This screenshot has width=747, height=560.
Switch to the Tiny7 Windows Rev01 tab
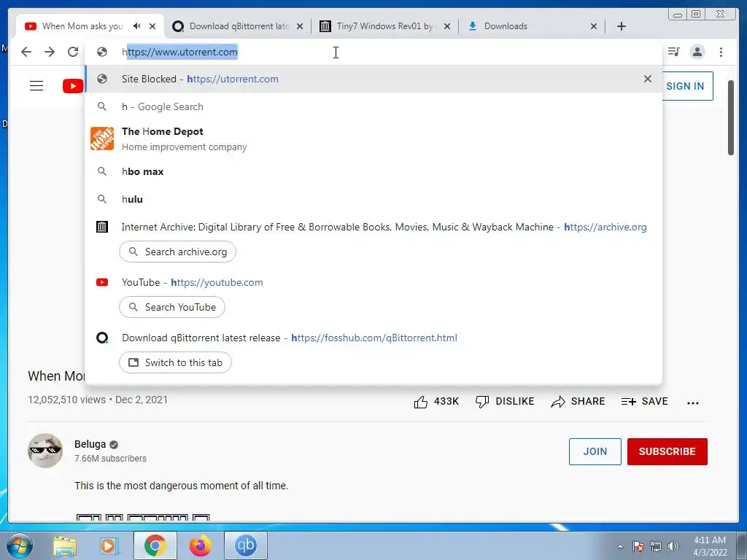(384, 26)
